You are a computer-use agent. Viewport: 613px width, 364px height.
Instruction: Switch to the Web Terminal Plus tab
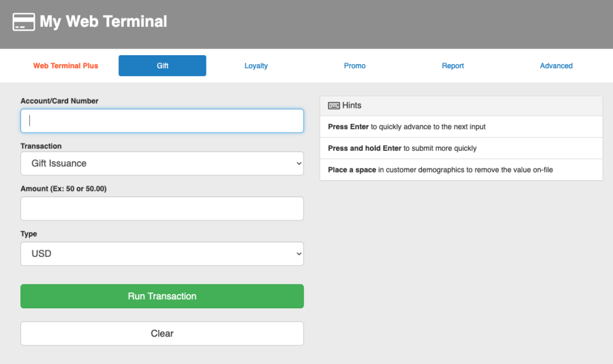[x=65, y=66]
